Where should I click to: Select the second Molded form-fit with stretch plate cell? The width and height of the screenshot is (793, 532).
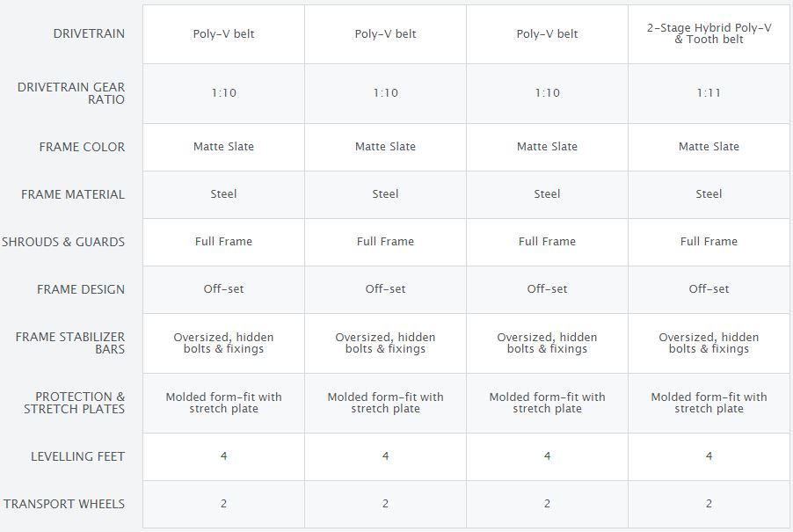[x=385, y=403]
